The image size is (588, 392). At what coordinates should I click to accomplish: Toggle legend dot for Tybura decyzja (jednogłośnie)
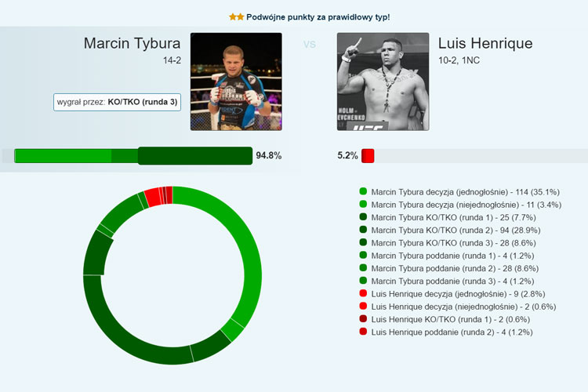tap(363, 191)
